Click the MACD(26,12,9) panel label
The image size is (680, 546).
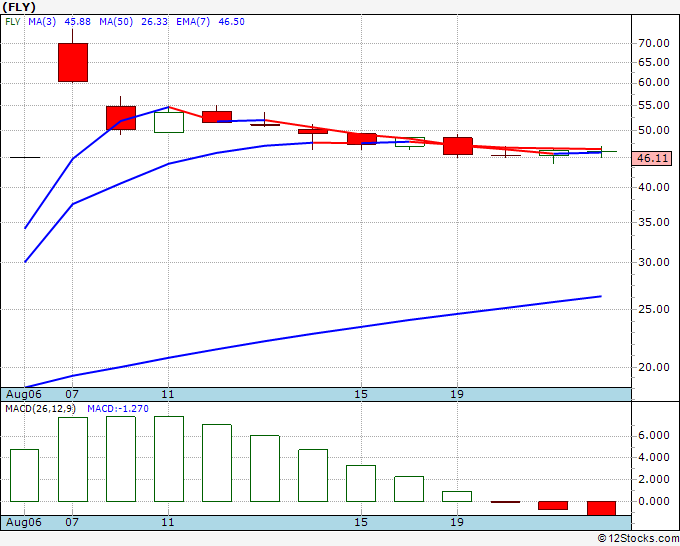40,409
